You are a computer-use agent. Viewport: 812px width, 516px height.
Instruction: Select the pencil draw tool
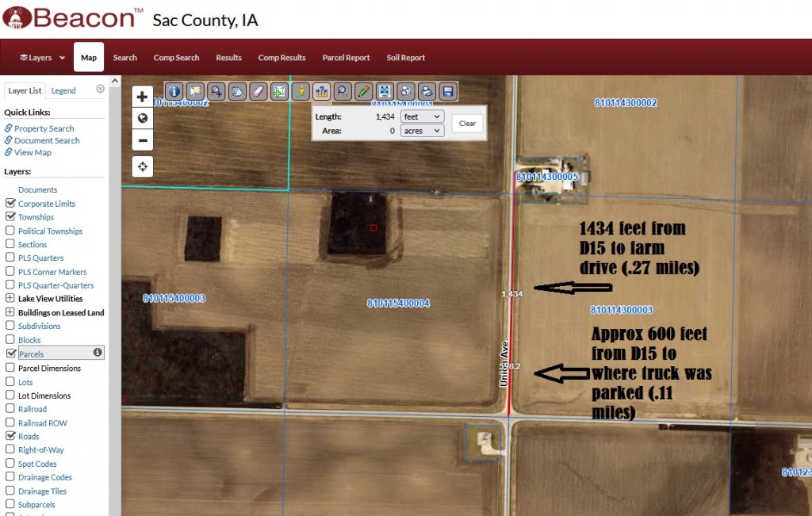click(x=363, y=91)
